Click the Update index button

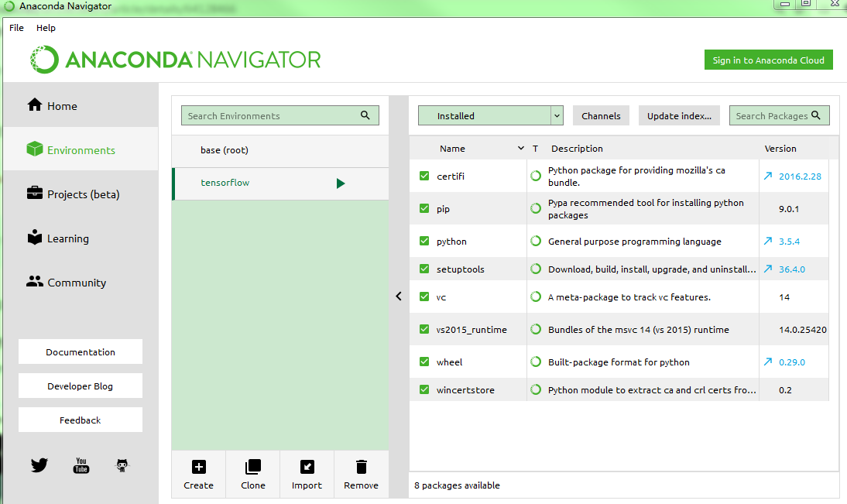(679, 115)
